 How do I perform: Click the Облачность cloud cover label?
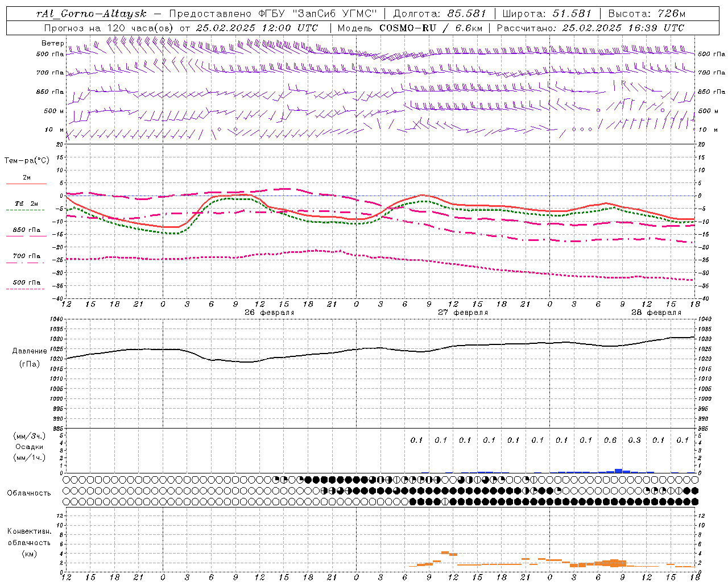pos(29,493)
